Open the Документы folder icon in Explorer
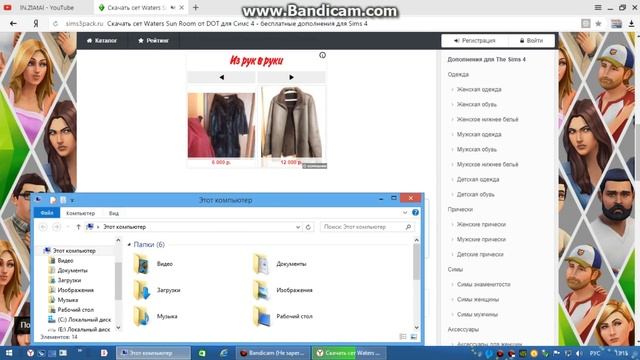 pyautogui.click(x=261, y=264)
